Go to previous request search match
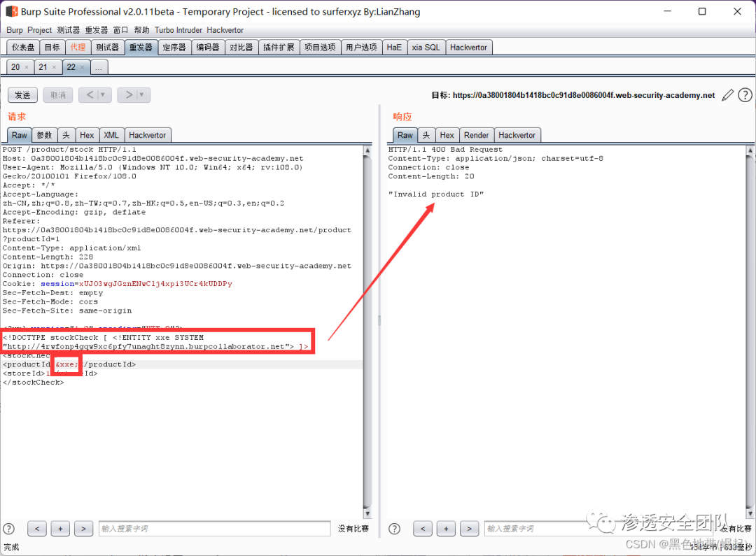Screen dimensions: 756x556 (x=37, y=529)
